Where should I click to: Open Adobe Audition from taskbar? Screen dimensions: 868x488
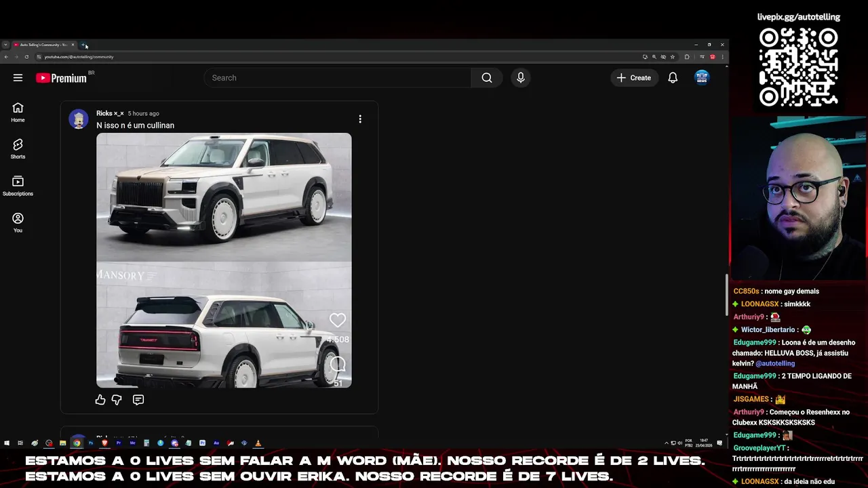(216, 443)
